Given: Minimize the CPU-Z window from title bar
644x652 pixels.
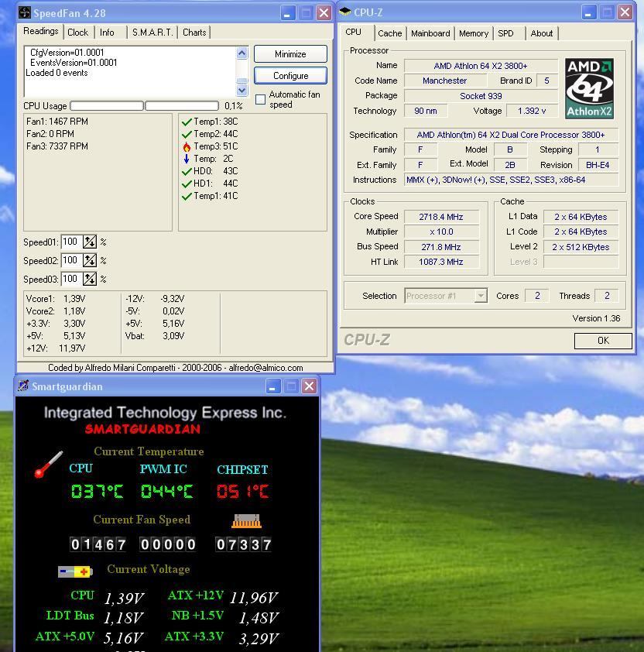Looking at the screenshot, I should click(588, 12).
